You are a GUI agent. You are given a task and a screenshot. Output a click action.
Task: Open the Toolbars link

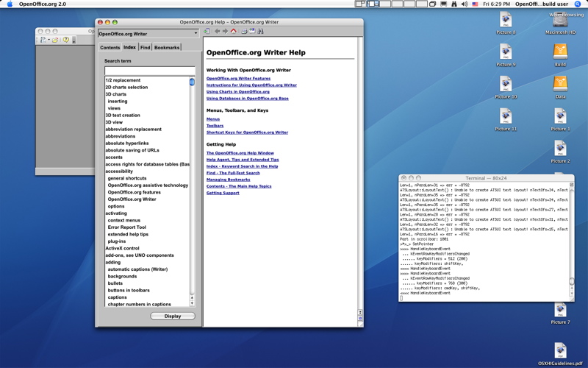click(x=215, y=126)
